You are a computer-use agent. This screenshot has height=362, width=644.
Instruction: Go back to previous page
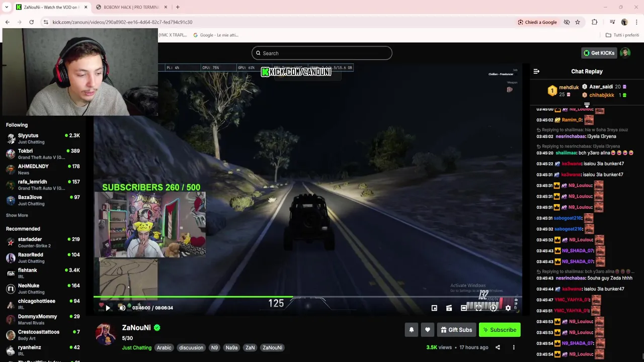7,22
